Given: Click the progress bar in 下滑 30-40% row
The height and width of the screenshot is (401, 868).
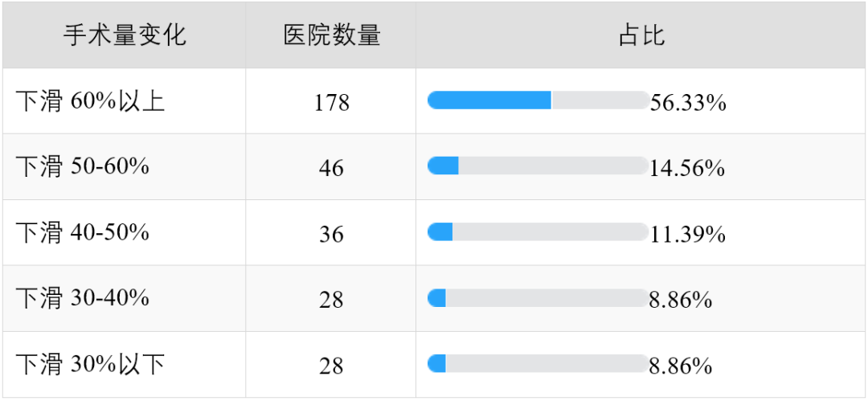Looking at the screenshot, I should 538,297.
